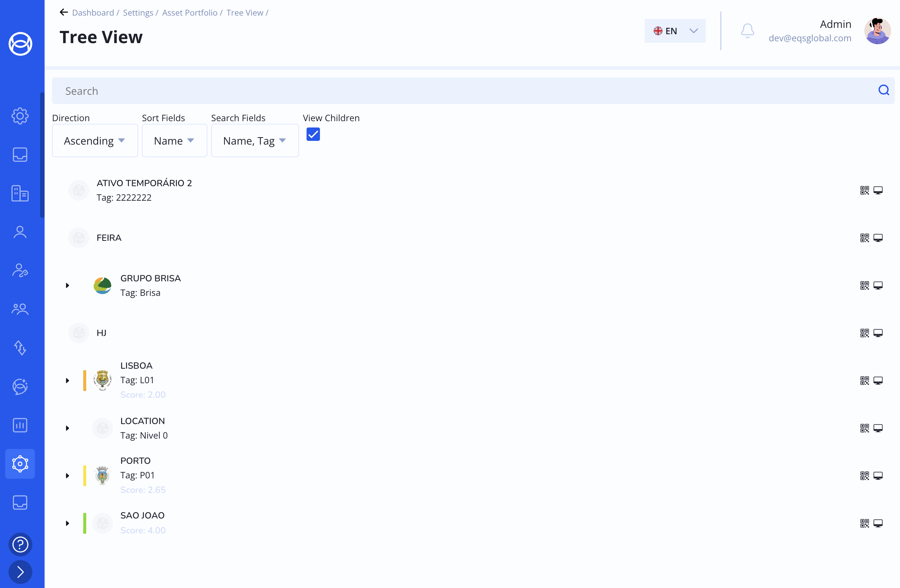Go to Asset Portfolio breadcrumb
The image size is (900, 588).
click(x=190, y=13)
